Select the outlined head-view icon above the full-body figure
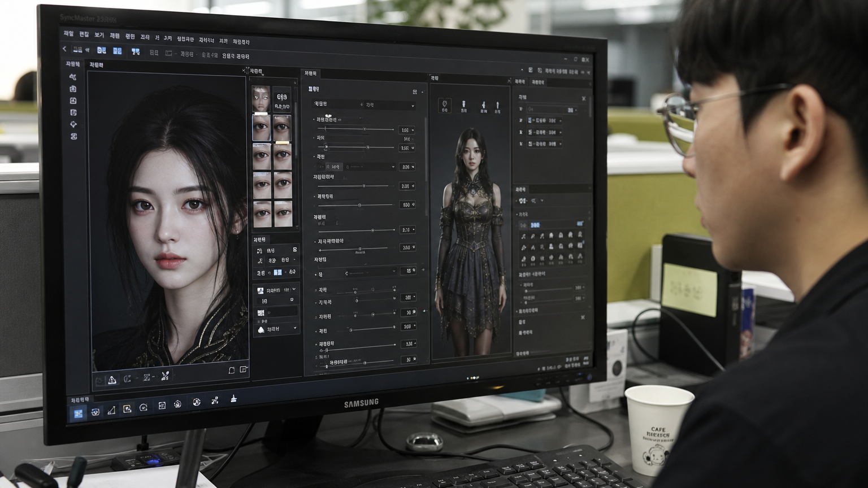868x488 pixels. pos(445,106)
